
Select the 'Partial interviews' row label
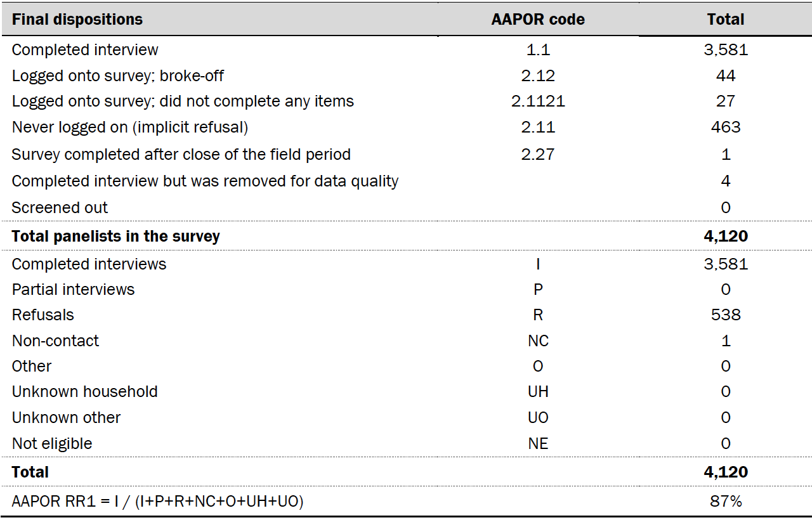pos(74,289)
